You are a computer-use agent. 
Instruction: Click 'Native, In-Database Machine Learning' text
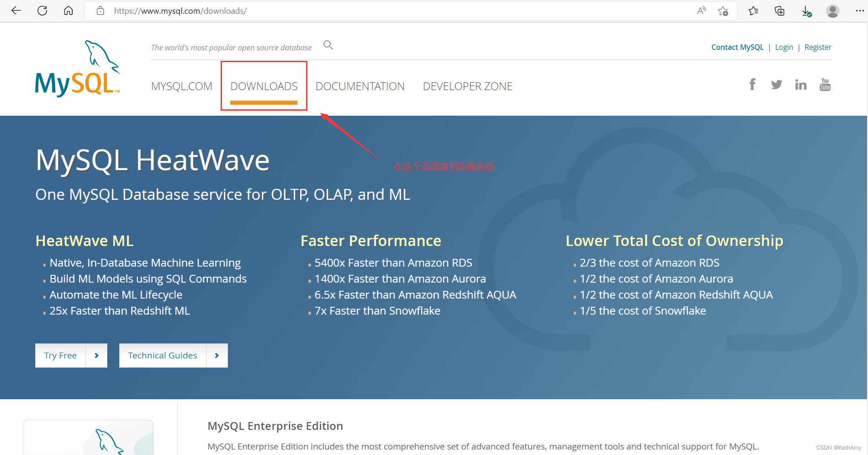[145, 263]
